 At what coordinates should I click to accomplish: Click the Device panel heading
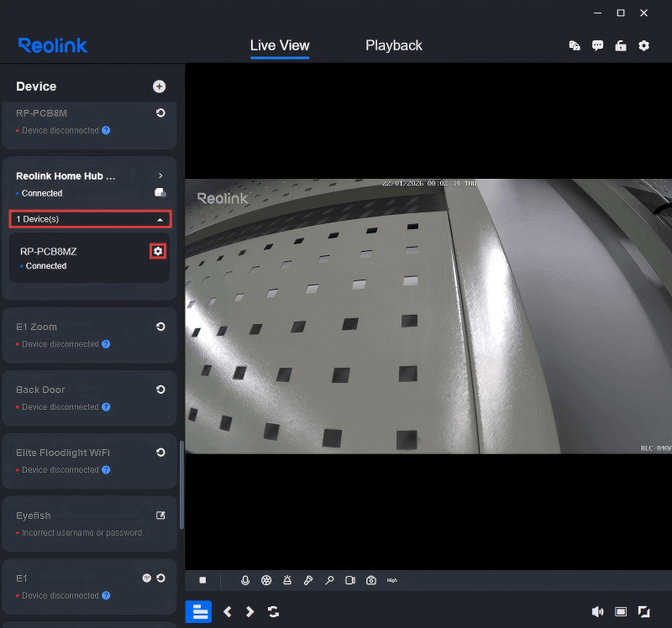[36, 86]
